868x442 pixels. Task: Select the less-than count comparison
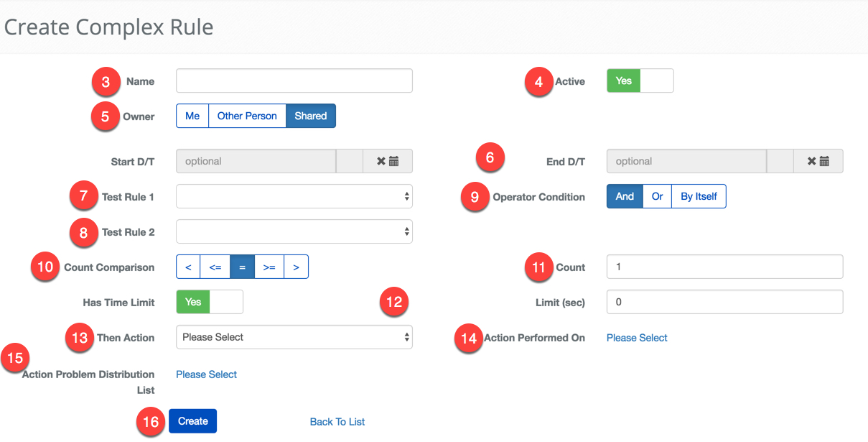coord(188,267)
